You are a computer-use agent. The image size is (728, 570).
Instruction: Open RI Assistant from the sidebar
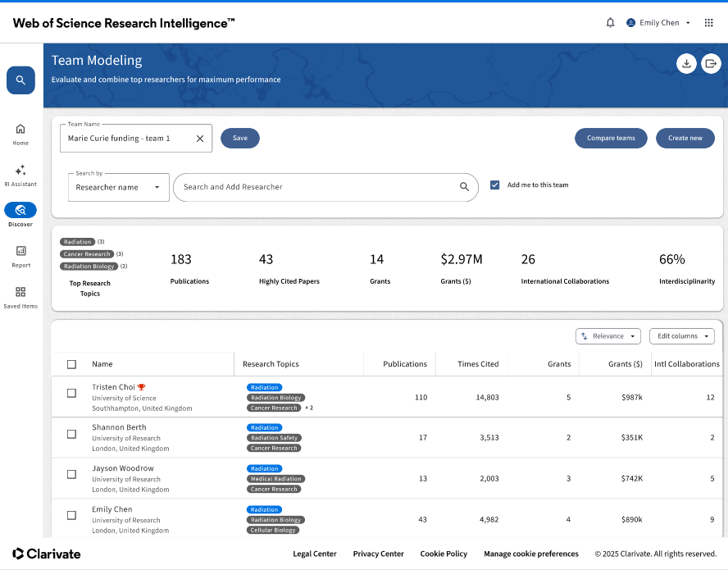(20, 175)
